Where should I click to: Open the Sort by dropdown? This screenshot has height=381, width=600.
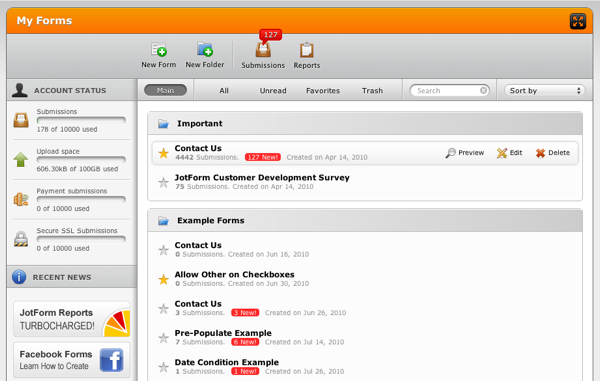(545, 91)
